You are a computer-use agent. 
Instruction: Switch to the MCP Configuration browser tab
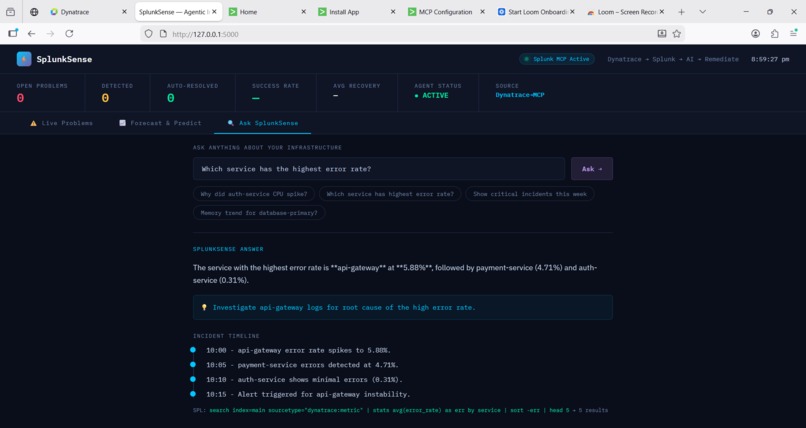(446, 12)
